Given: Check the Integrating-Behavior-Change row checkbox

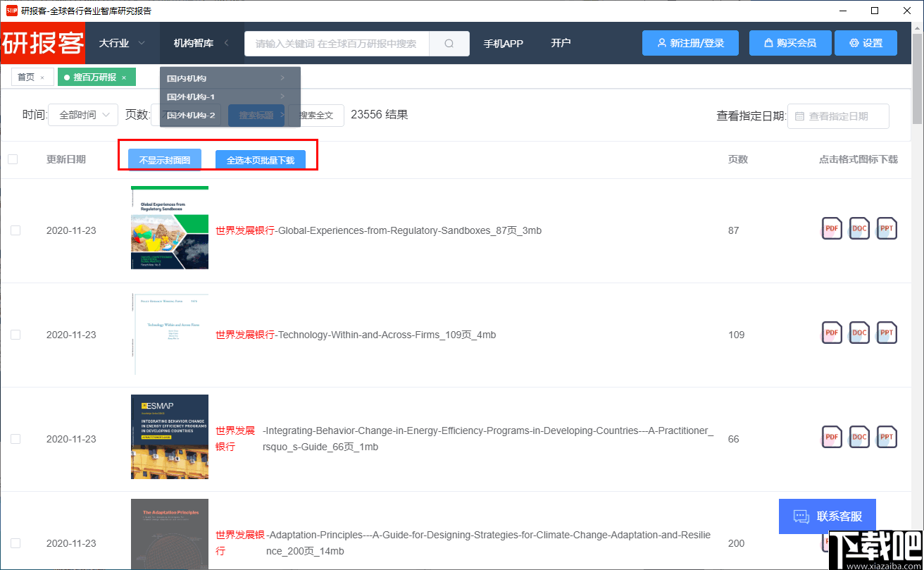Looking at the screenshot, I should coord(15,439).
